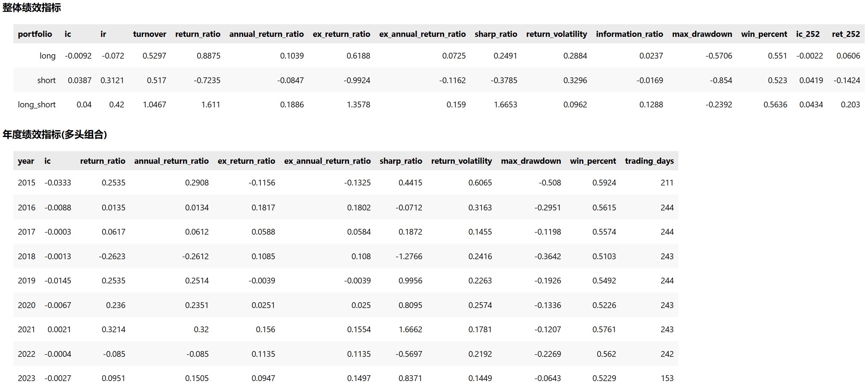Select the information_ratio column header
This screenshot has height=389, width=868.
pos(629,34)
